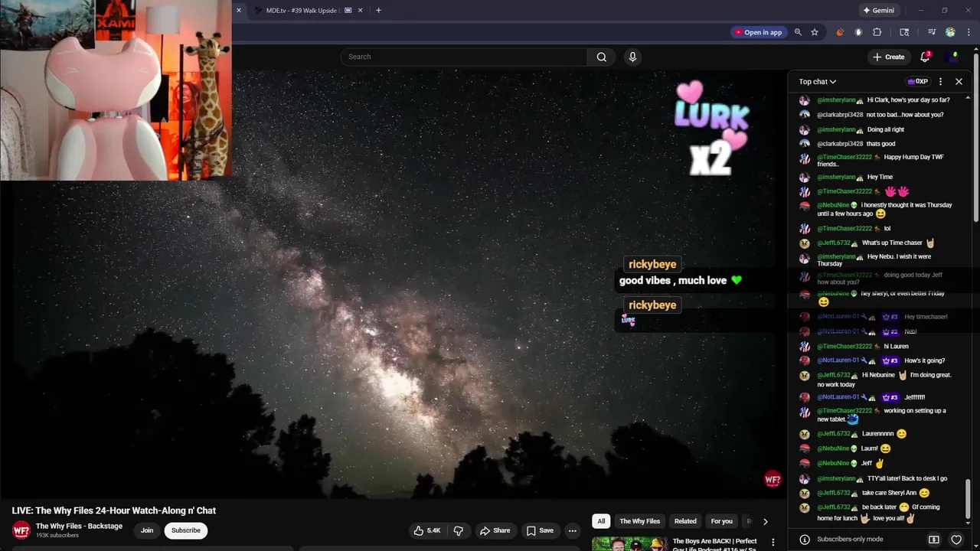Open Gemini in Chrome

tap(879, 11)
